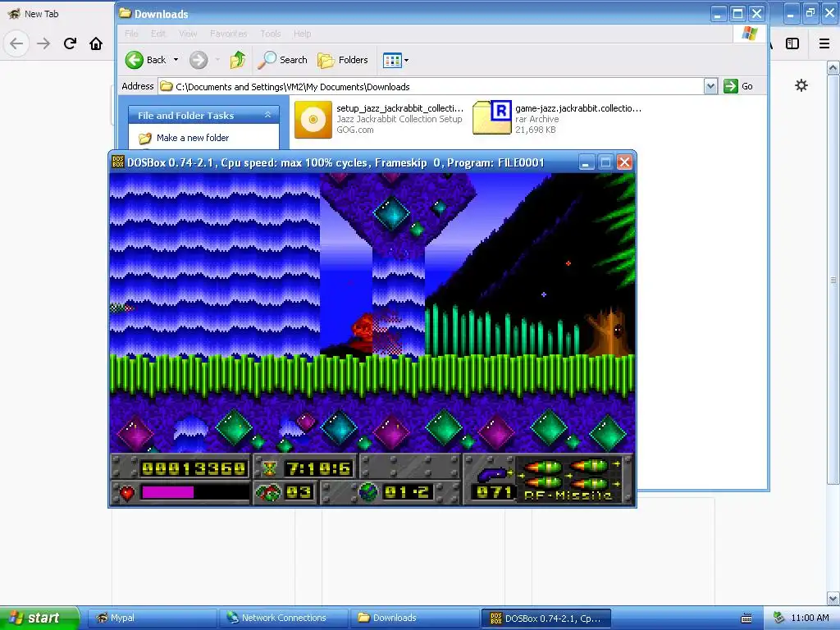840x630 pixels.
Task: Open the browser settings gear icon
Action: pyautogui.click(x=801, y=85)
